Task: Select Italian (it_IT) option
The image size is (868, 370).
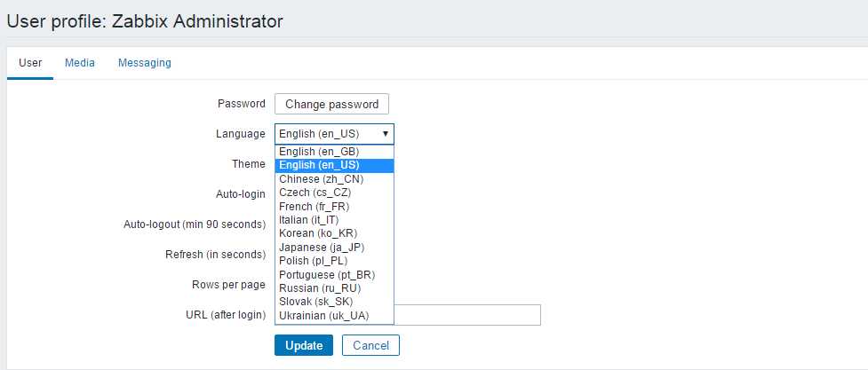Action: click(x=334, y=220)
